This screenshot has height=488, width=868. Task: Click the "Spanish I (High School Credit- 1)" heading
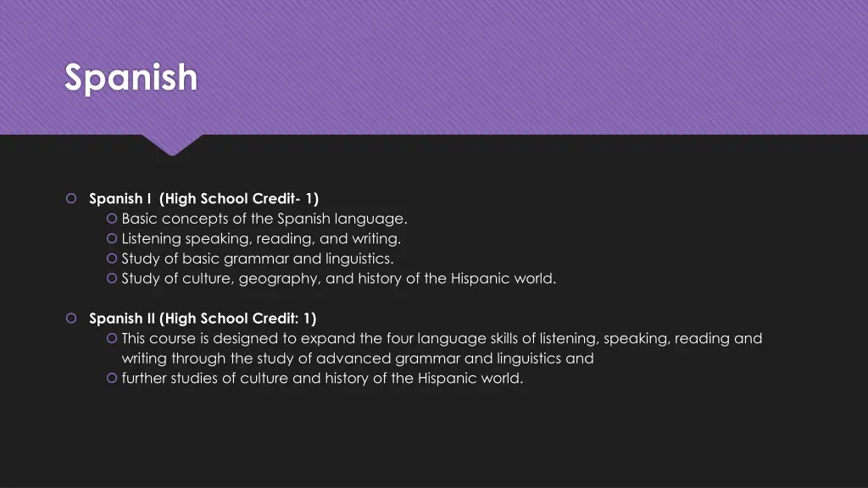click(x=203, y=199)
